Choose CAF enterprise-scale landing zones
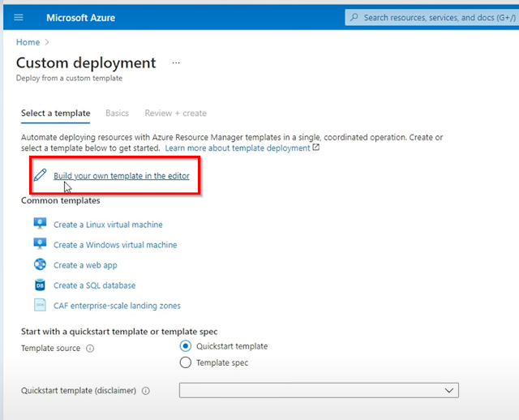 [x=117, y=306]
